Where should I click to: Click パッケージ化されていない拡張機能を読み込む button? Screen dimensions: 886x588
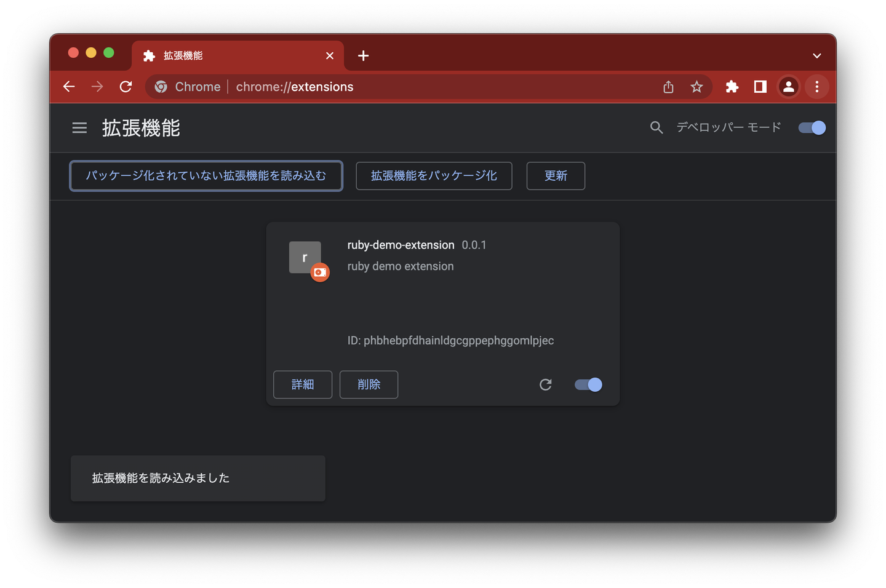tap(206, 176)
